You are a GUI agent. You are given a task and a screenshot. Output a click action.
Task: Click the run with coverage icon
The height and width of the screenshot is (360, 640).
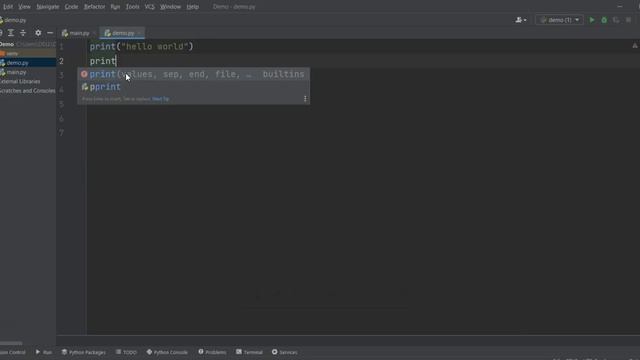tap(616, 20)
